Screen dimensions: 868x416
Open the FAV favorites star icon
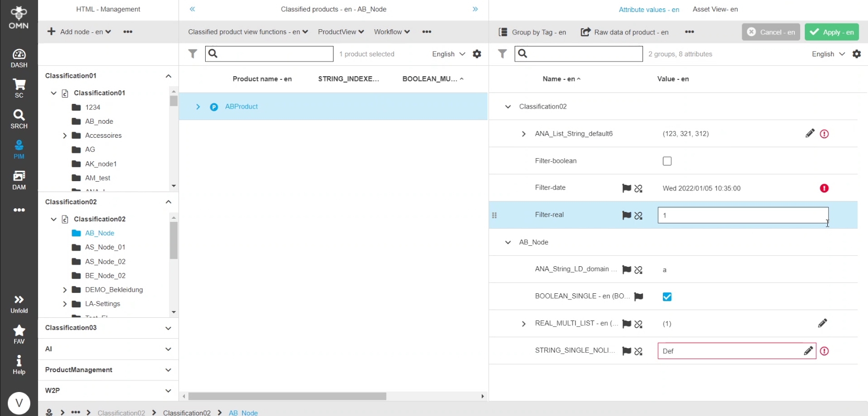click(x=19, y=334)
